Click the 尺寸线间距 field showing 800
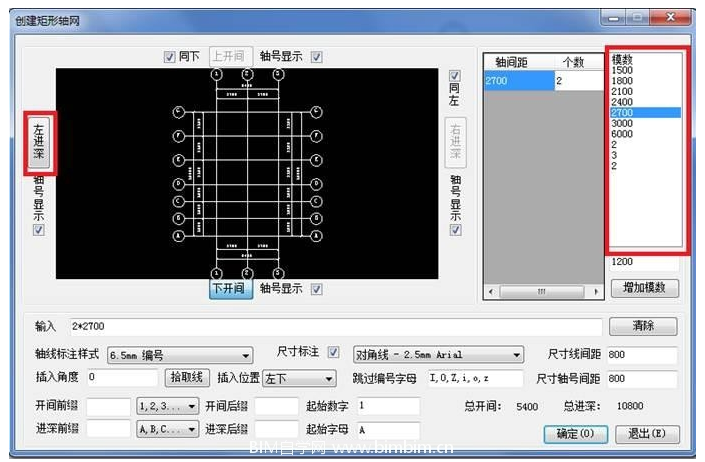 click(x=642, y=355)
